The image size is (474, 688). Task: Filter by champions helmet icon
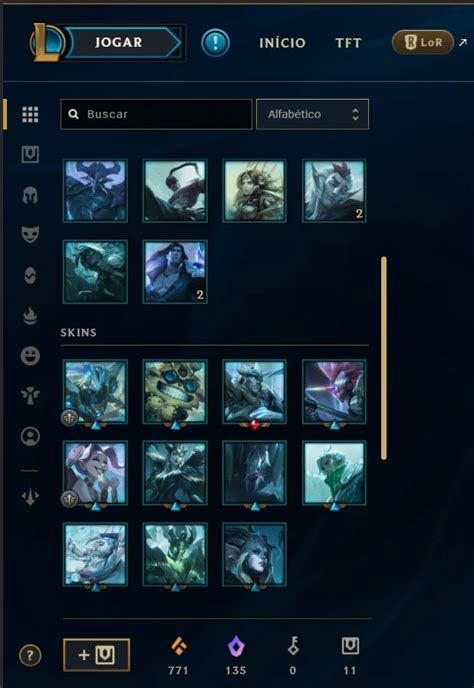coord(30,195)
